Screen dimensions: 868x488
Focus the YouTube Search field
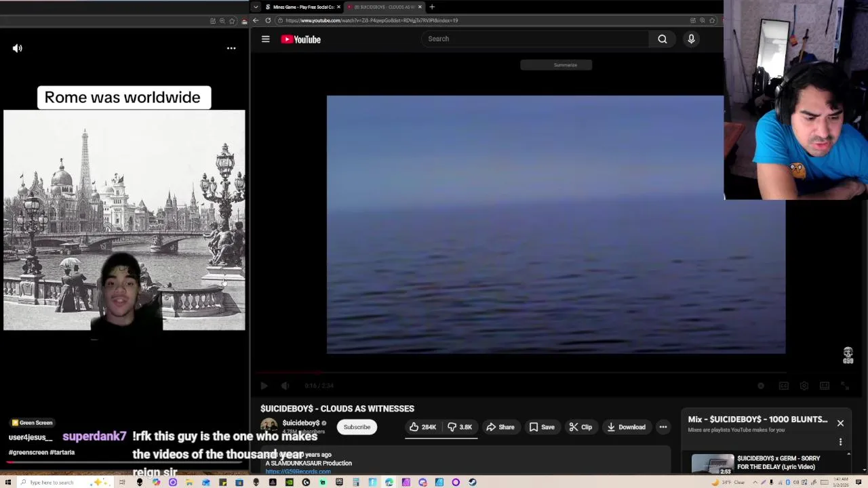pos(536,39)
